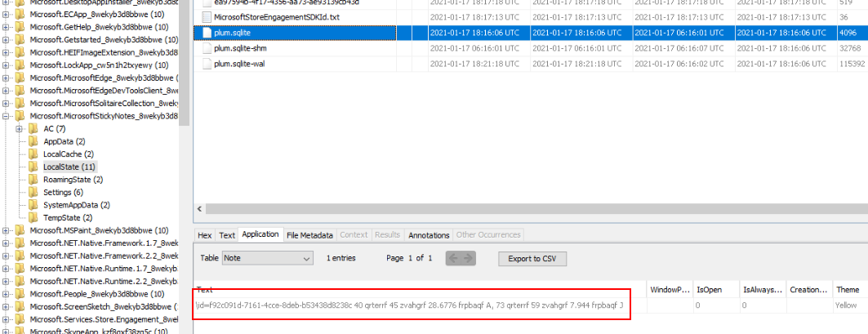Collapse the Microsoft.MicrosoftStickyNotes tree node
This screenshot has height=334, width=868.
tap(6, 116)
